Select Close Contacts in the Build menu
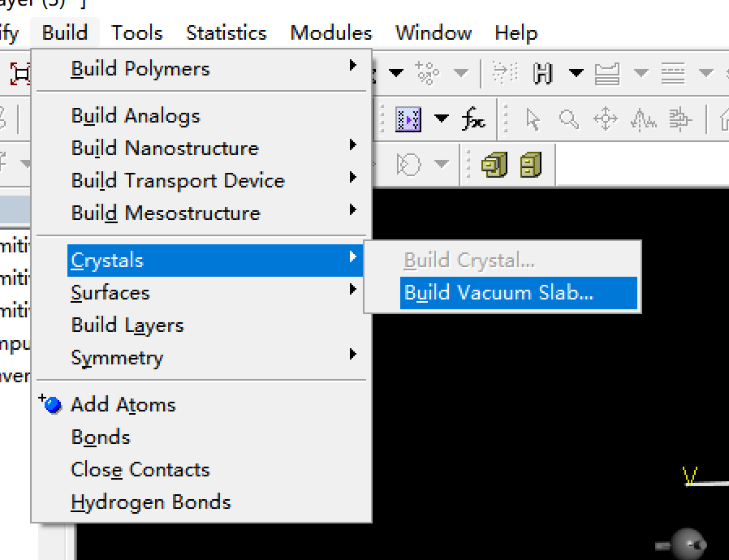This screenshot has width=729, height=560. tap(140, 470)
